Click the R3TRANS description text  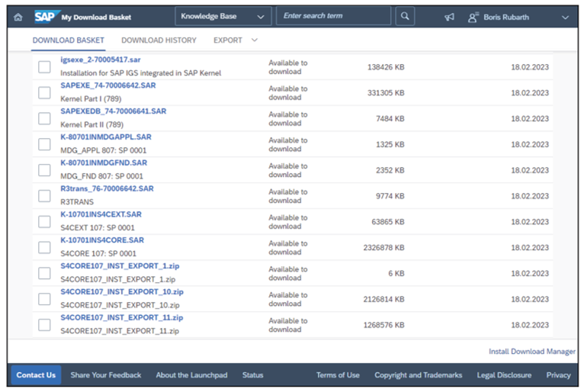tap(77, 201)
